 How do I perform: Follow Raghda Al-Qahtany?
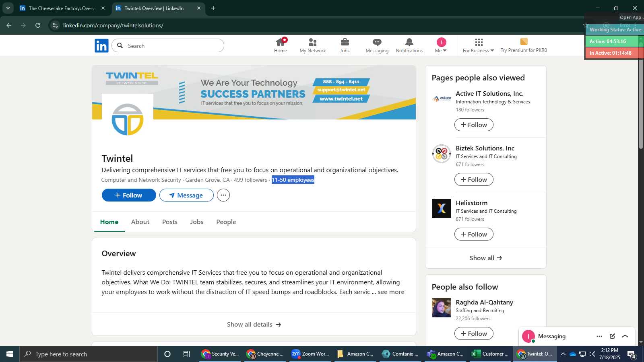[474, 333]
